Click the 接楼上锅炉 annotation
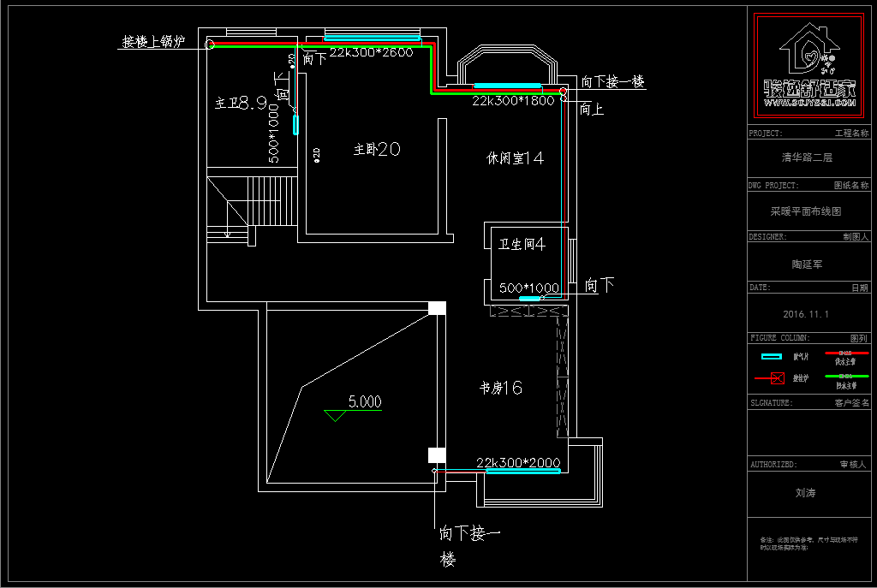This screenshot has width=877, height=588. point(153,41)
